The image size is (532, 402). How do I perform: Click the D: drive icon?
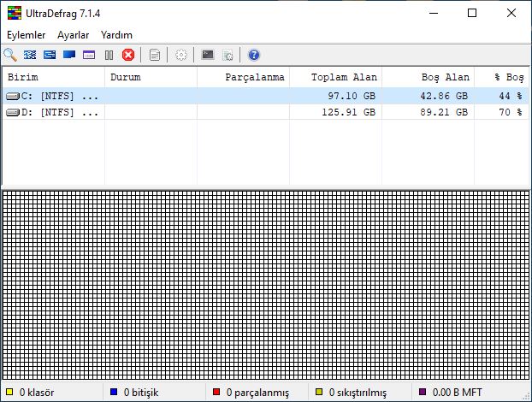[13, 112]
